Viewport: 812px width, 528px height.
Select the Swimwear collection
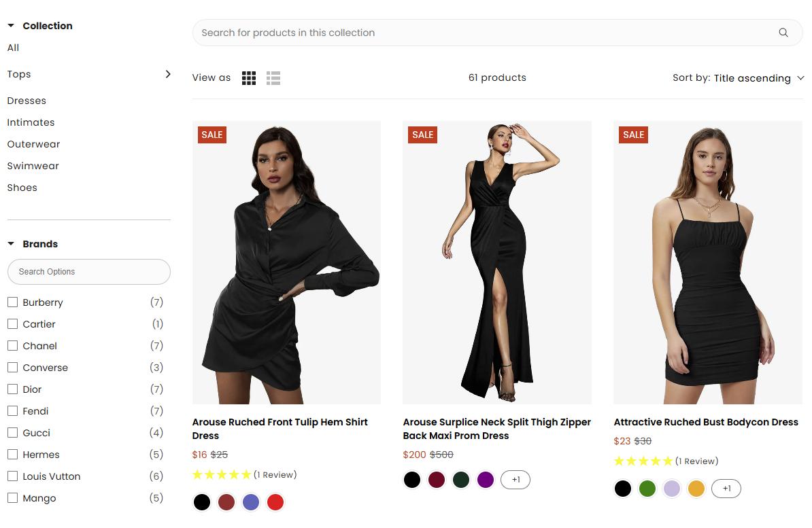pos(33,165)
